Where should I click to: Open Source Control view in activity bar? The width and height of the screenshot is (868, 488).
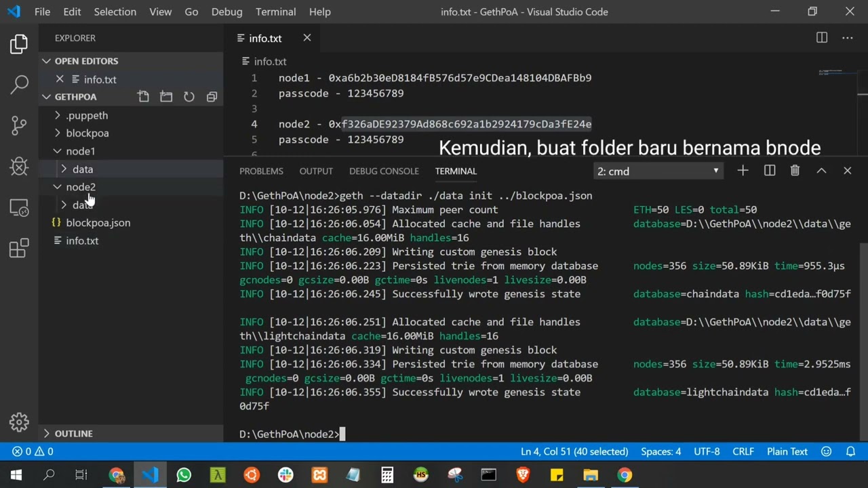point(19,125)
